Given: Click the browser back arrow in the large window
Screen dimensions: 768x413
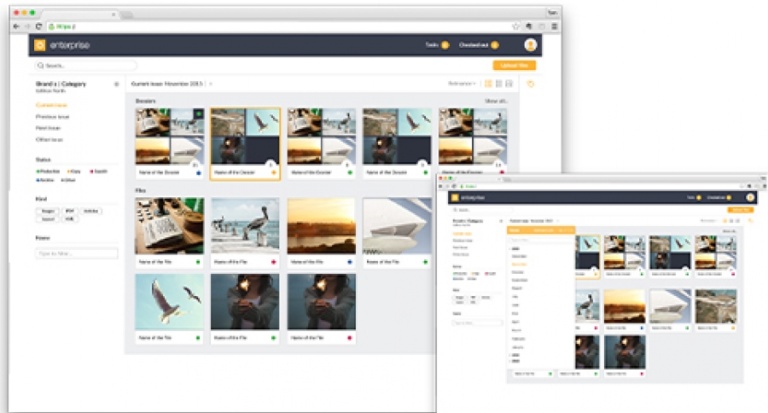Looking at the screenshot, I should click(18, 25).
